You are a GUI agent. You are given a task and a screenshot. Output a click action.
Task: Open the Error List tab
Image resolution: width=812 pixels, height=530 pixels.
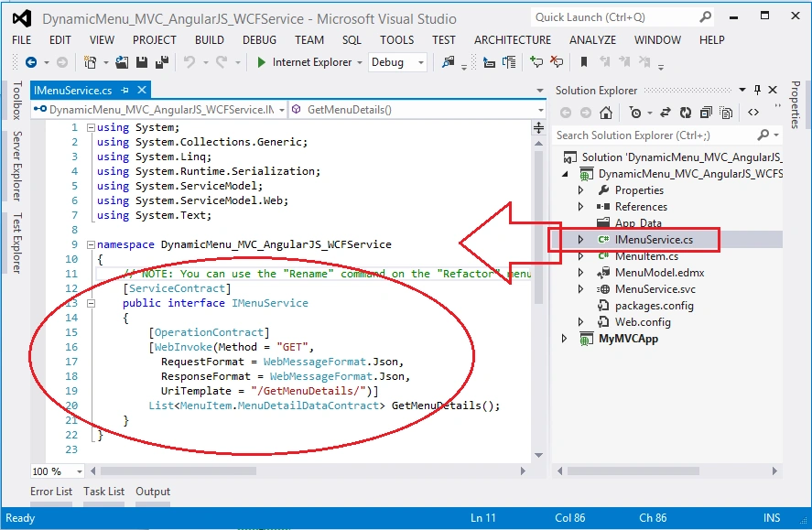pyautogui.click(x=51, y=492)
